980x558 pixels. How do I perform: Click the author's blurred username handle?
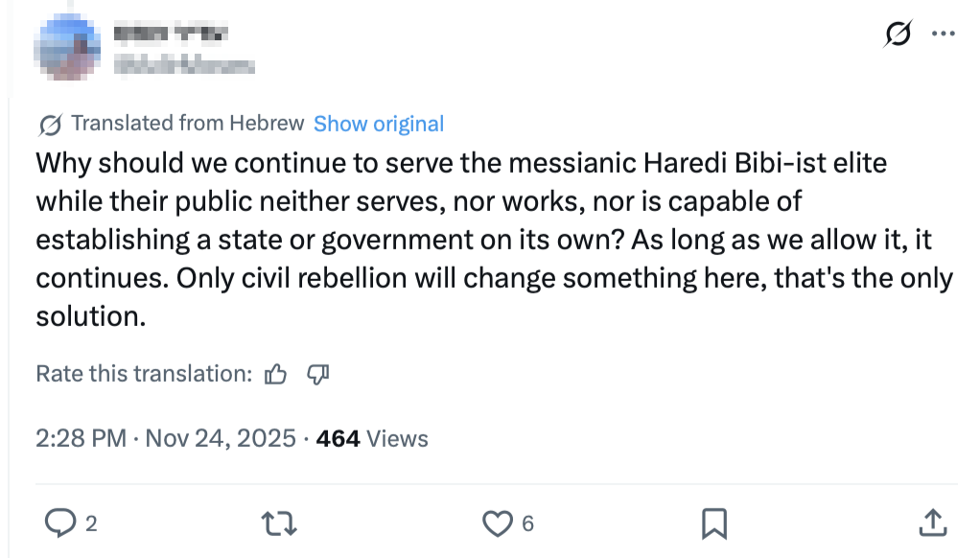point(185,65)
